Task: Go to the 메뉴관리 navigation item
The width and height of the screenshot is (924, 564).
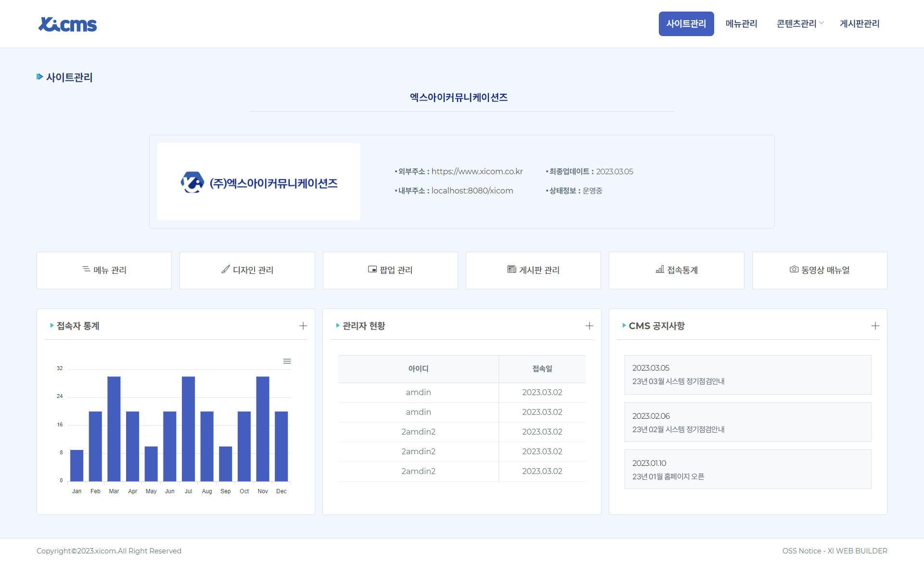Action: pyautogui.click(x=741, y=24)
